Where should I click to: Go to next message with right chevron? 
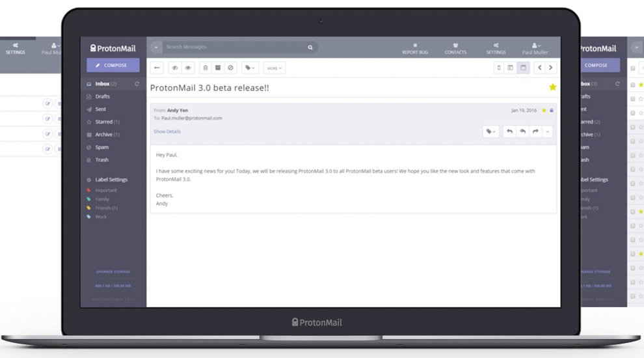click(x=551, y=68)
